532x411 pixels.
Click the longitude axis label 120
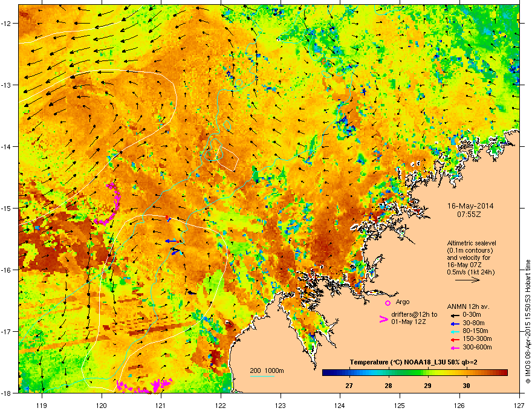pos(102,405)
